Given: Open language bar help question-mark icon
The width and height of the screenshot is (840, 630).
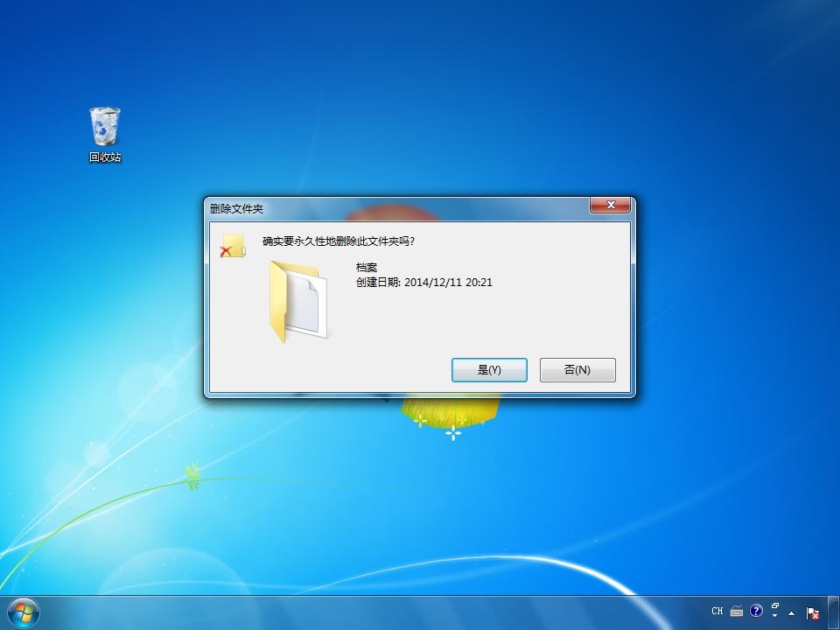Looking at the screenshot, I should [756, 611].
